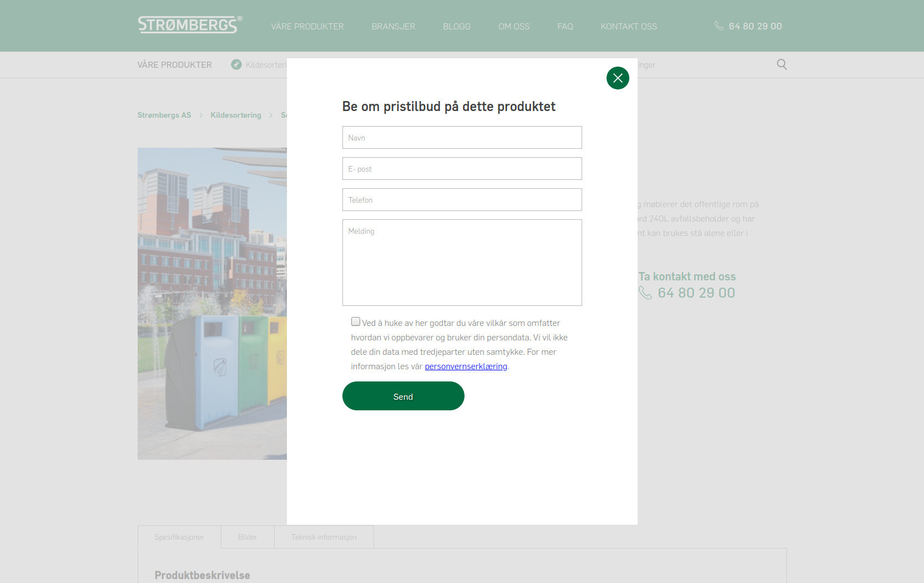Switch to the Bilder tab
The image size is (924, 583).
(x=248, y=537)
